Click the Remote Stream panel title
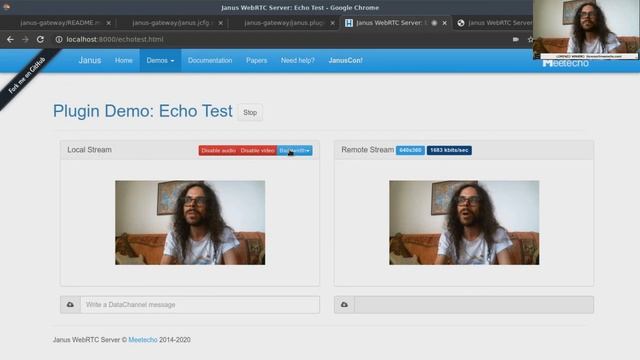 pyautogui.click(x=367, y=150)
